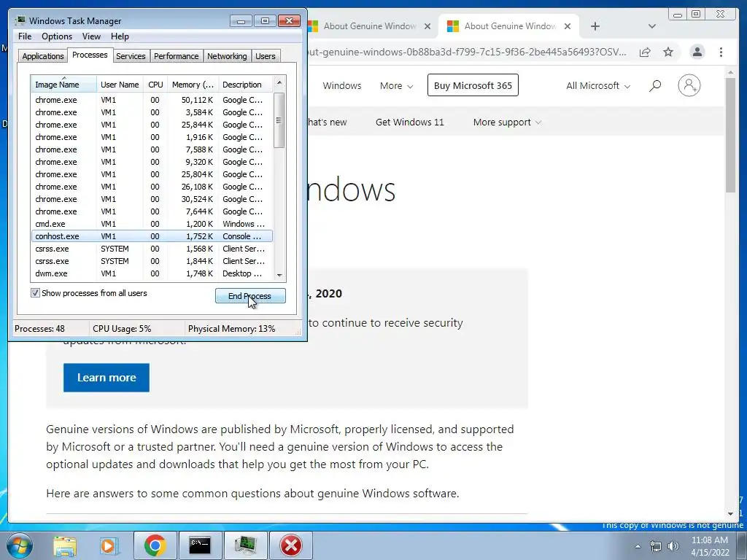
Task: Switch to the Performance tab
Action: tap(176, 56)
